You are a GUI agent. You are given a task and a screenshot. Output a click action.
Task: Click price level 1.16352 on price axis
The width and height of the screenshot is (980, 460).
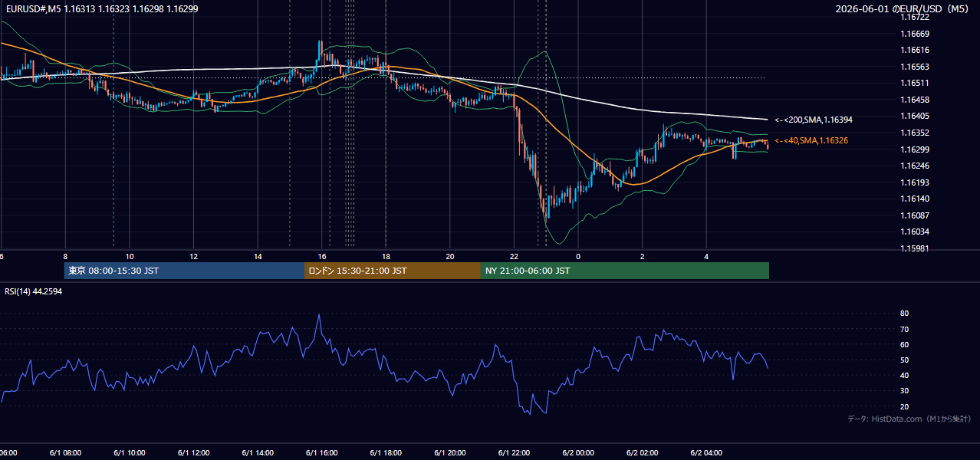click(x=916, y=133)
